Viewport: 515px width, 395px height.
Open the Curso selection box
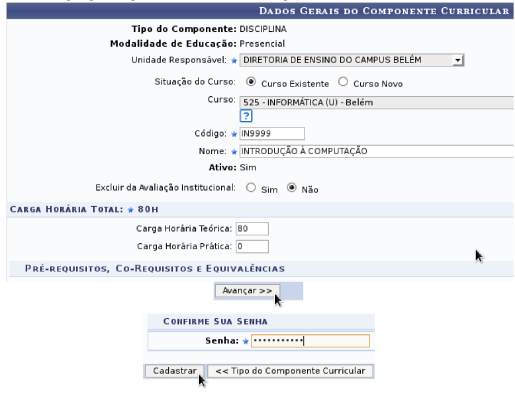377,102
